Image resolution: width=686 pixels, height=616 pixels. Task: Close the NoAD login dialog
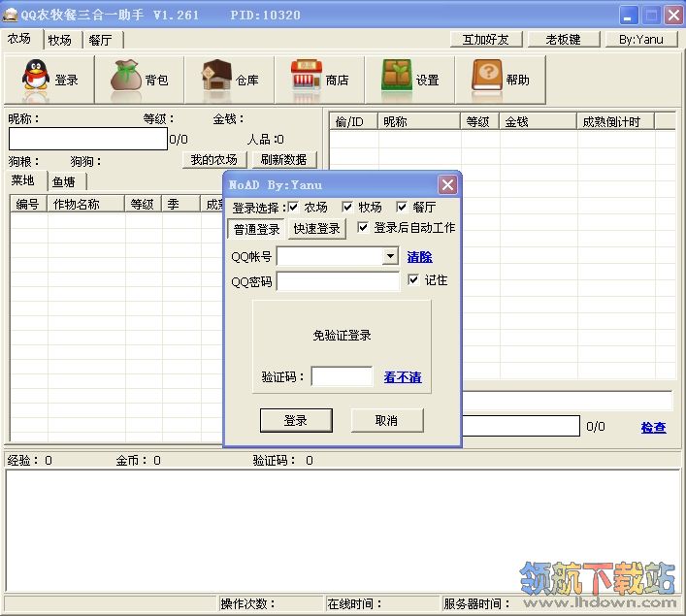(x=447, y=184)
